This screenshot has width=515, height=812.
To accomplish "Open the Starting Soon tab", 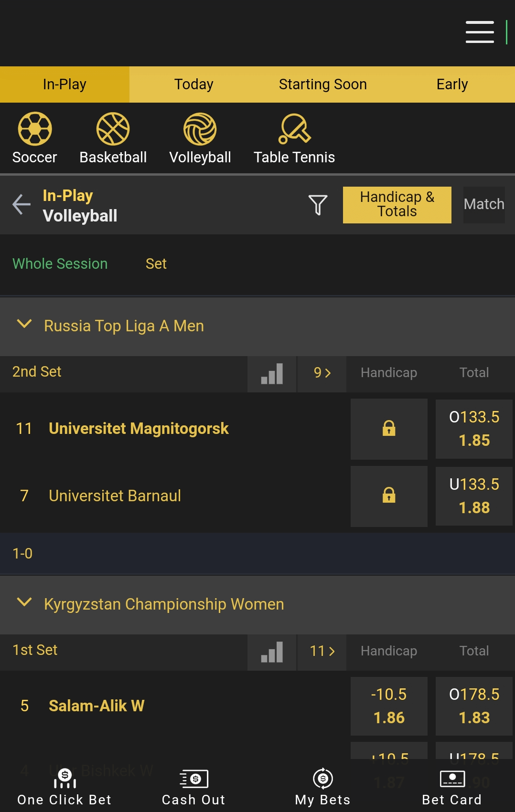I will (323, 84).
